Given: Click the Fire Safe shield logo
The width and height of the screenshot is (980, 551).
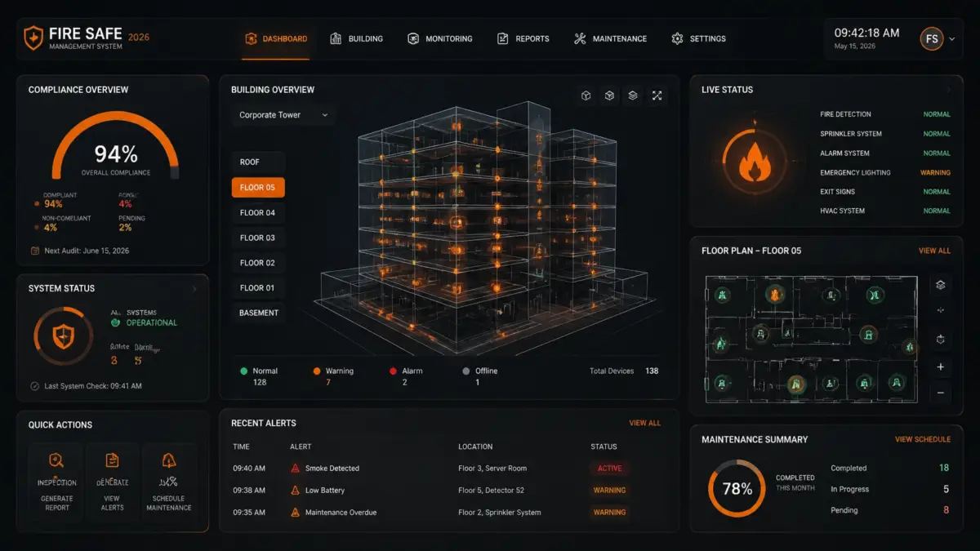Looking at the screenshot, I should click(x=33, y=38).
